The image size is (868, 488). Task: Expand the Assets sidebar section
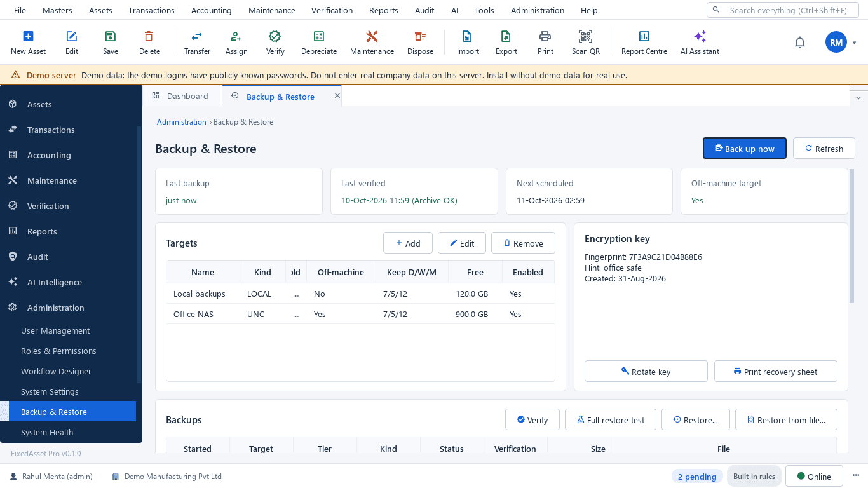[68, 104]
